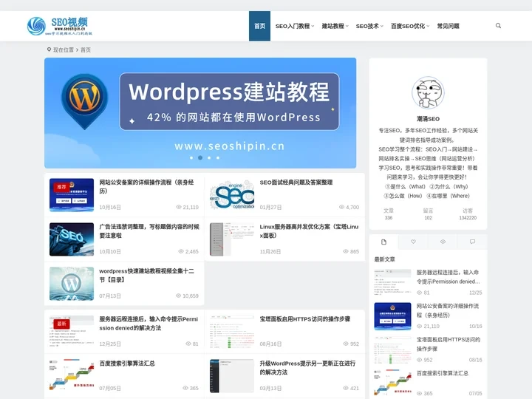
Task: Click the WordPress water logo thumbnail
Action: [72, 284]
